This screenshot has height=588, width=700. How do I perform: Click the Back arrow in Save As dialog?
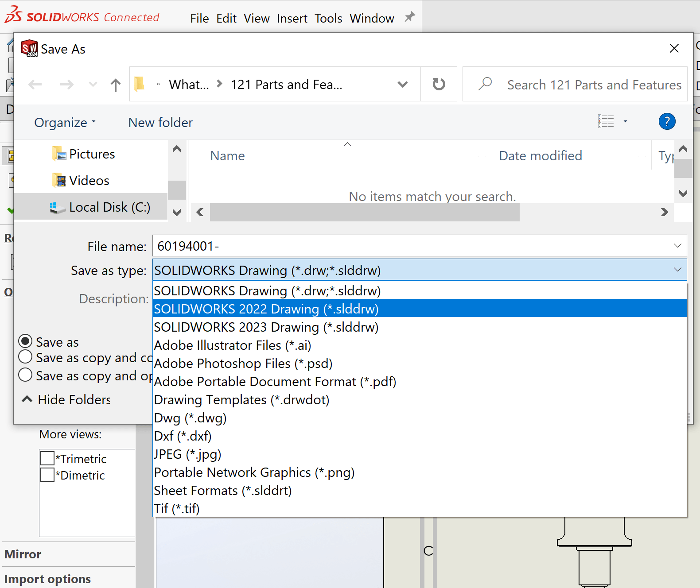click(x=35, y=84)
